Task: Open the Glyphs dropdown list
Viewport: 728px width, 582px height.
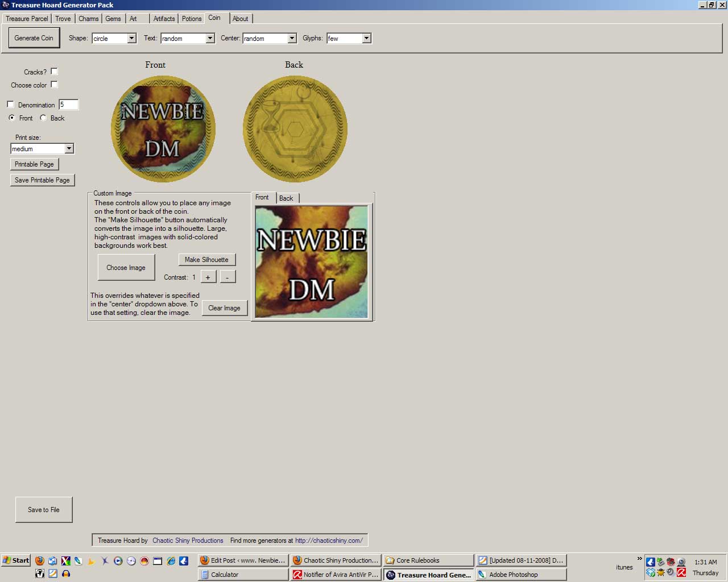Action: [x=366, y=38]
